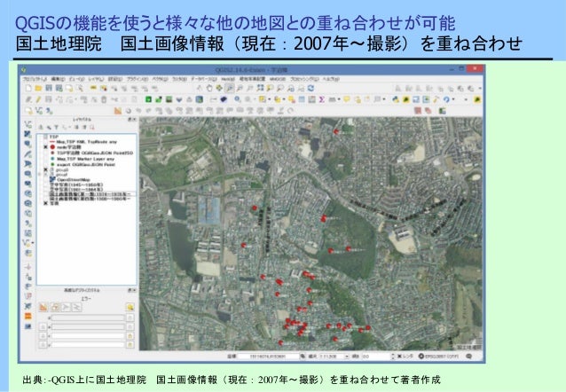Image resolution: width=566 pixels, height=392 pixels.
Task: Toggle visibility checkbox of the red node layer
Action: click(46, 147)
